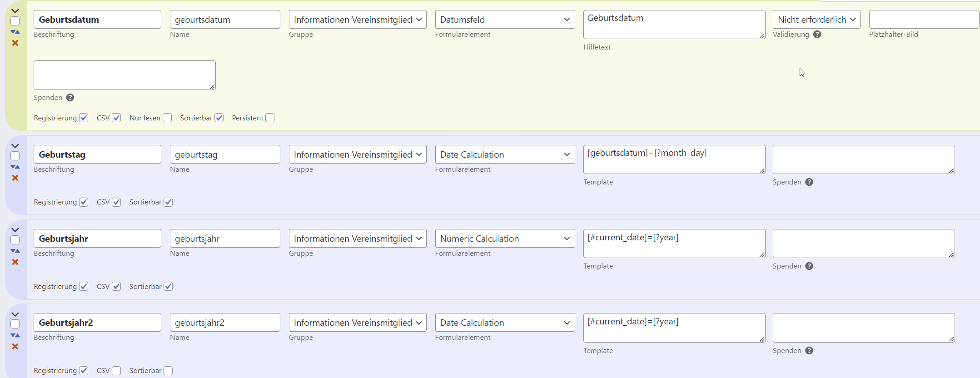Uncheck CSV for the Geburtsdatum field
Screen dimensions: 980x378
tap(116, 118)
